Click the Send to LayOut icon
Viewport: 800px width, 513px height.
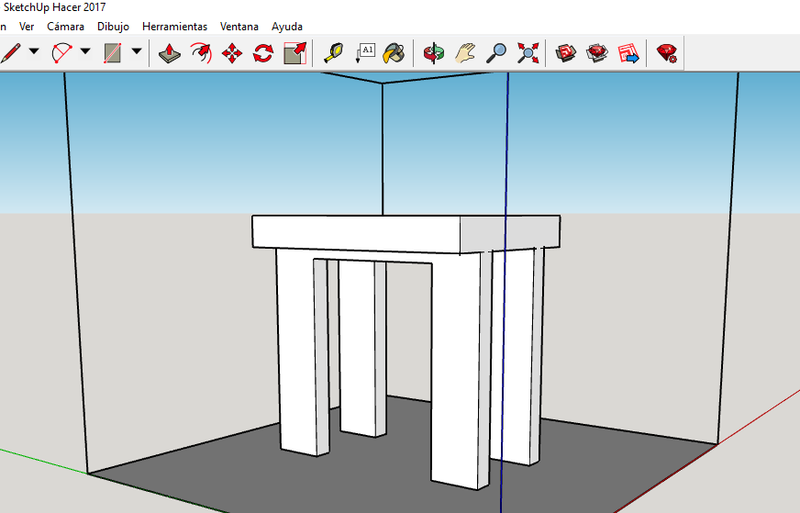pyautogui.click(x=629, y=53)
